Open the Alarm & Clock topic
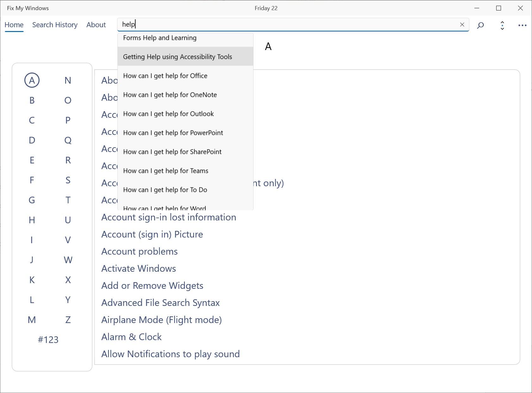This screenshot has width=532, height=393. click(131, 337)
